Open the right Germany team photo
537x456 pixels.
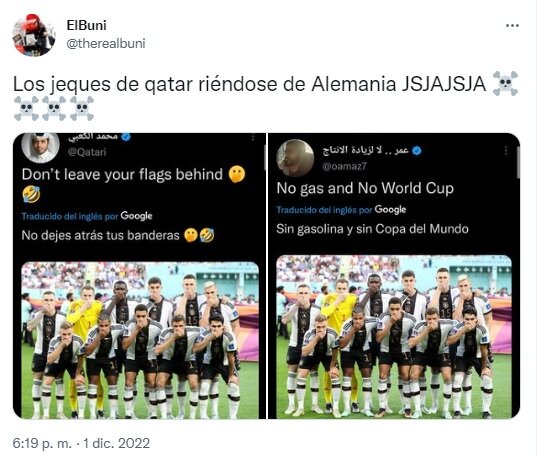[x=394, y=337]
